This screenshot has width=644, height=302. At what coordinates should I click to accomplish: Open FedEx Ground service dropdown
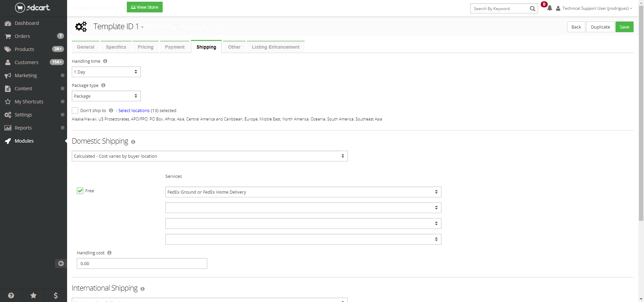303,192
